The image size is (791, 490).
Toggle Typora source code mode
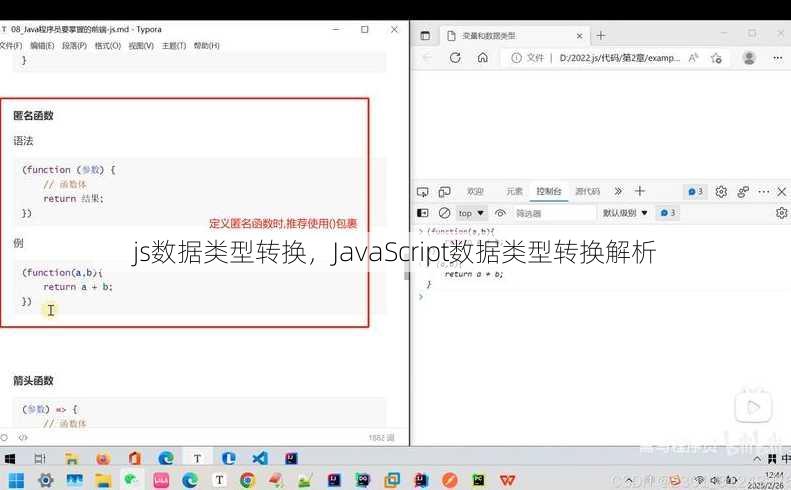pos(23,438)
